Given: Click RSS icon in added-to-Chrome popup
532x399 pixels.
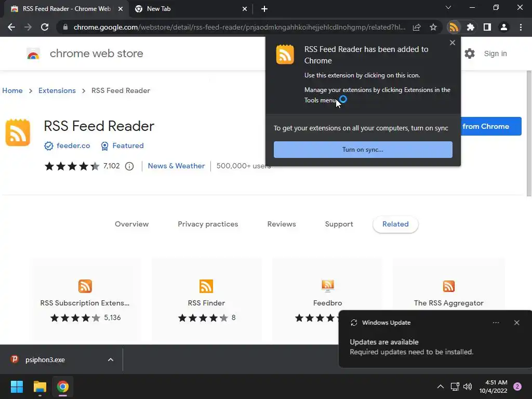Looking at the screenshot, I should coord(285,54).
